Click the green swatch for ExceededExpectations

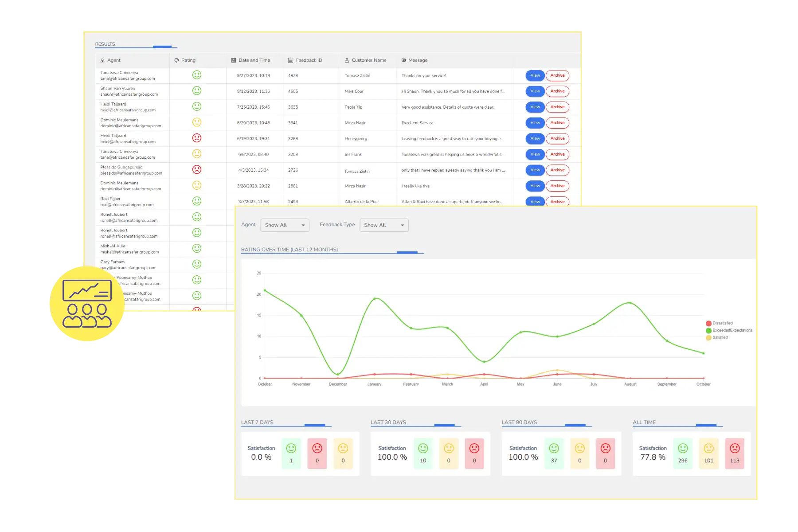click(708, 330)
